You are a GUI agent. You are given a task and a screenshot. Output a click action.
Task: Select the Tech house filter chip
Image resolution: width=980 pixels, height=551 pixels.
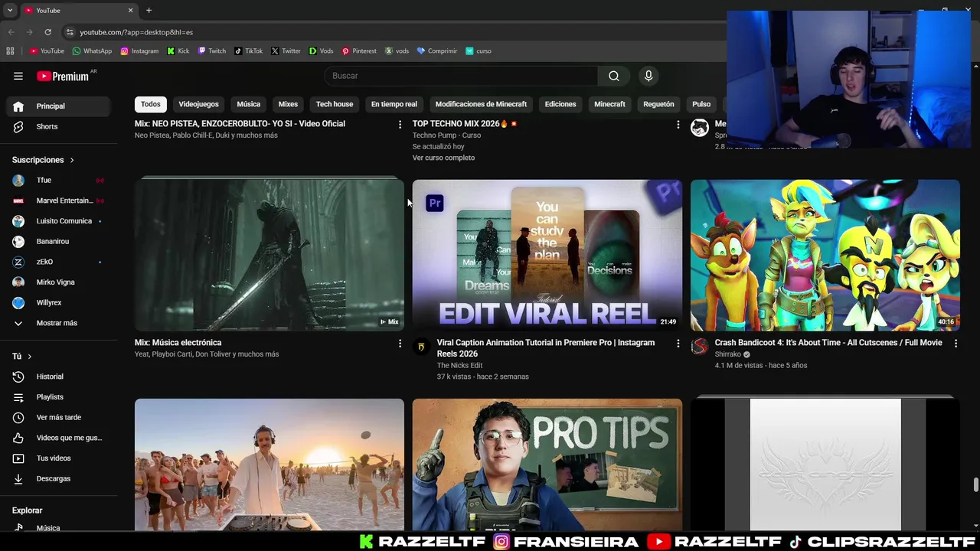[335, 104]
